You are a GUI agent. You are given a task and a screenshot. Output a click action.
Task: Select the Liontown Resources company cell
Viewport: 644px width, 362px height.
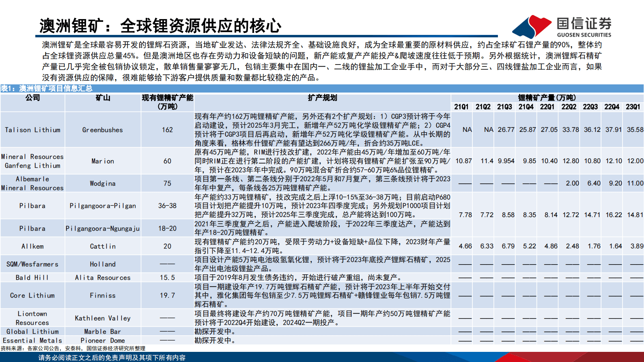[x=32, y=318]
